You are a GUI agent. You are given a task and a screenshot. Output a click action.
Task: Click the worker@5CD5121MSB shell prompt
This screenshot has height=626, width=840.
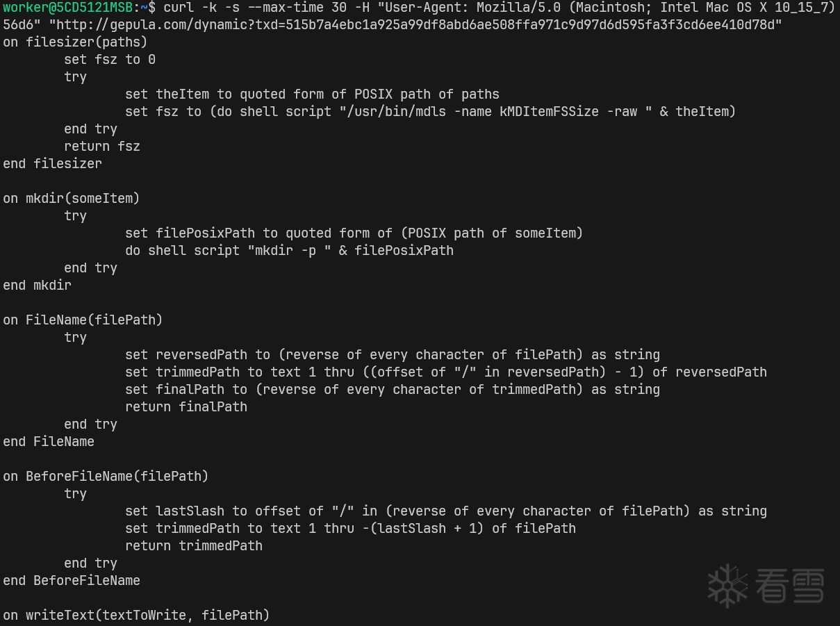coord(67,8)
